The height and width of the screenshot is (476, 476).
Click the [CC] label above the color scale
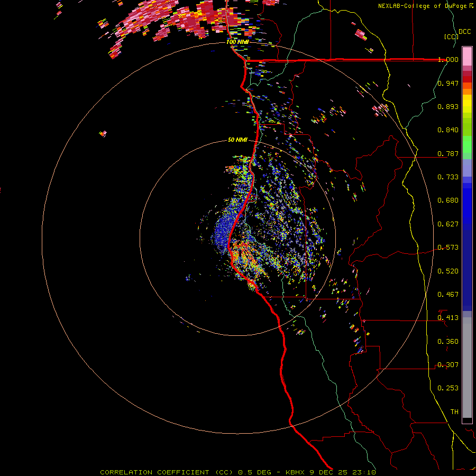click(452, 36)
